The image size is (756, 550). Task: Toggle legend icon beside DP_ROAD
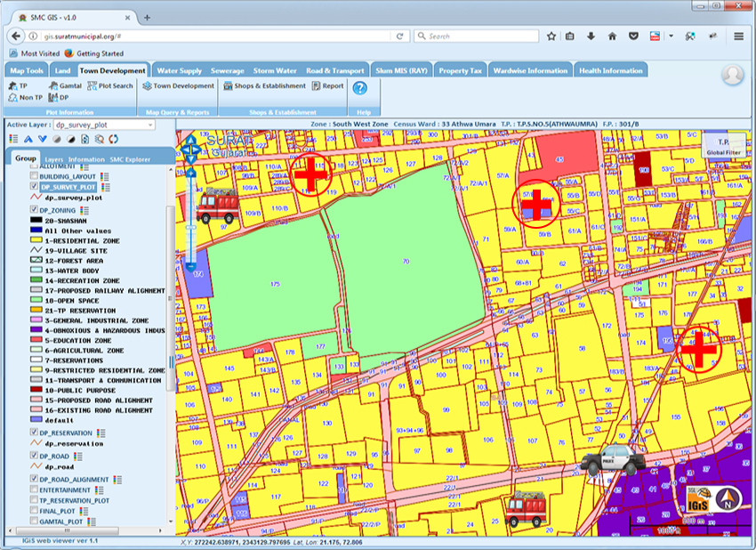click(x=78, y=457)
